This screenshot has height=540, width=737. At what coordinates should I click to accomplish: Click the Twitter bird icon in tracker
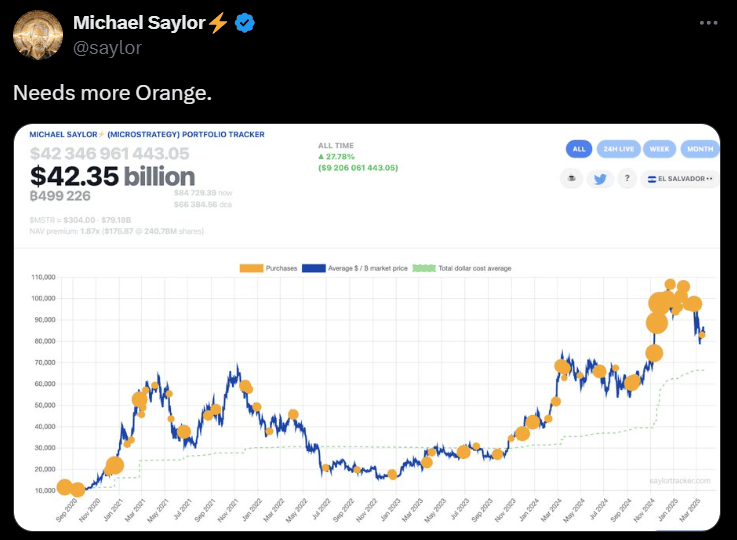tap(600, 178)
